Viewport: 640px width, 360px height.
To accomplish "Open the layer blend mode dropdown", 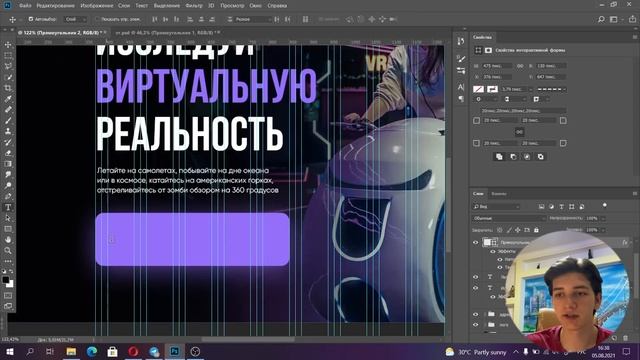I will pyautogui.click(x=509, y=218).
